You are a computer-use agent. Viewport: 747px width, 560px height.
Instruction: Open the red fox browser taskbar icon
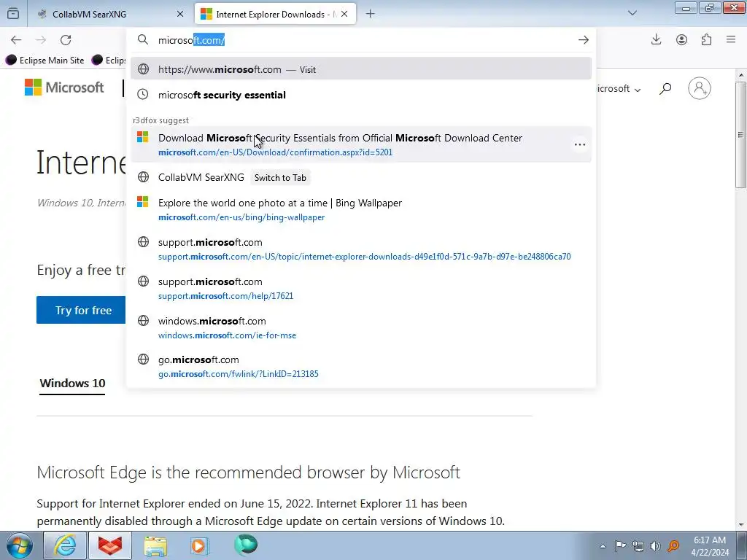coord(110,545)
